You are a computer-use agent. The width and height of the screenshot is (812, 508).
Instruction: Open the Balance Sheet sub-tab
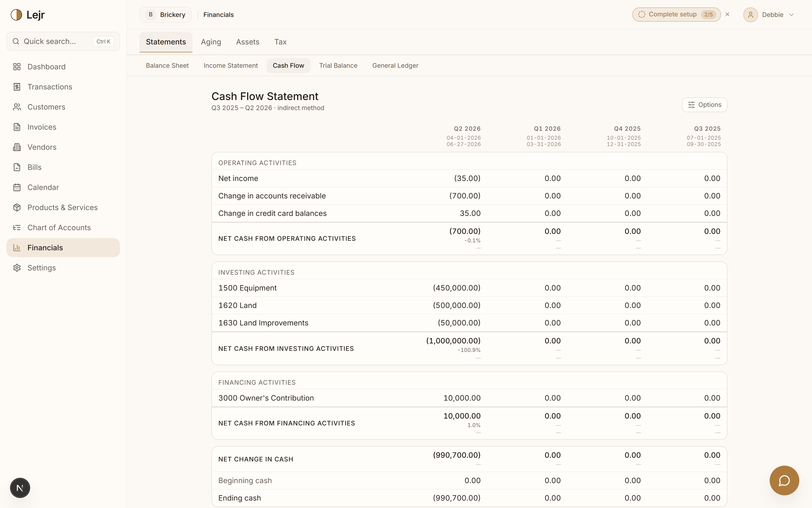167,66
